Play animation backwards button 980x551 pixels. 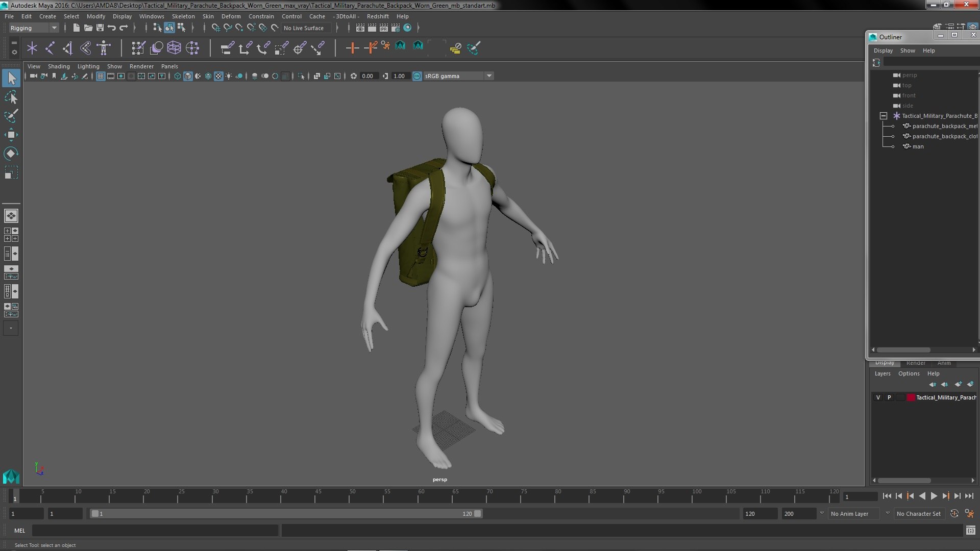coord(922,496)
